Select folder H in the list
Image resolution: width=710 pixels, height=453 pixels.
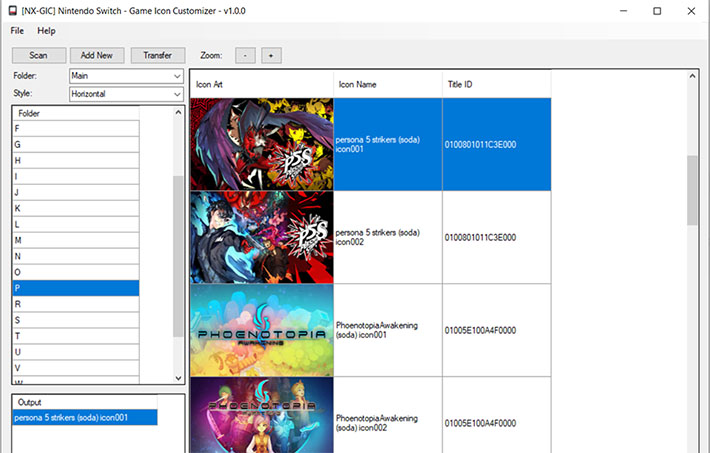click(76, 160)
